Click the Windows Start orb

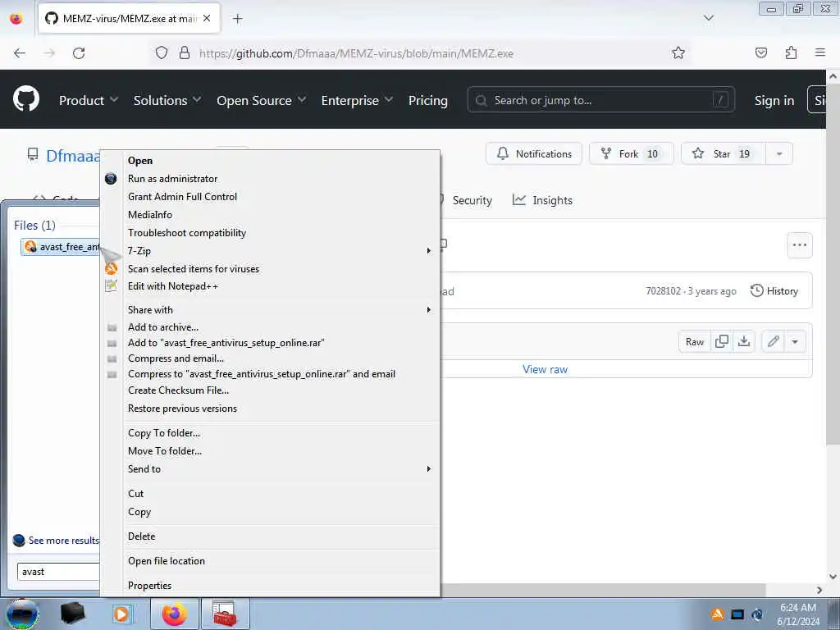tap(22, 614)
